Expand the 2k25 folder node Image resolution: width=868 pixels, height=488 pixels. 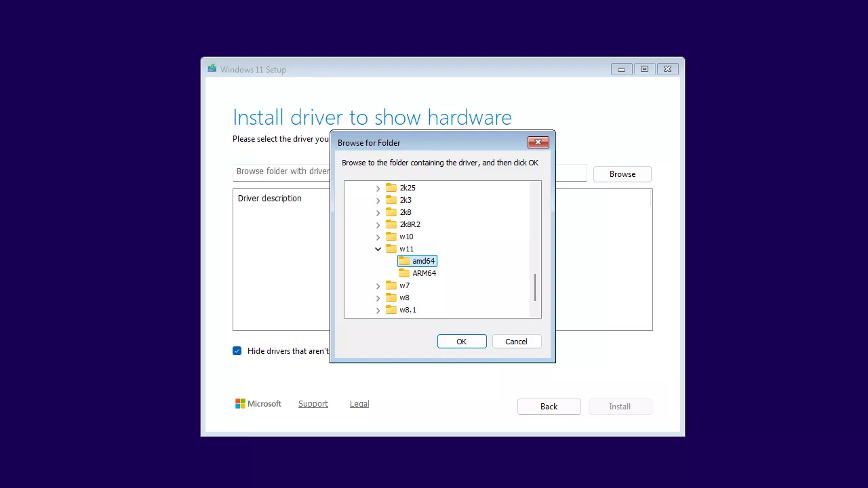tap(378, 188)
